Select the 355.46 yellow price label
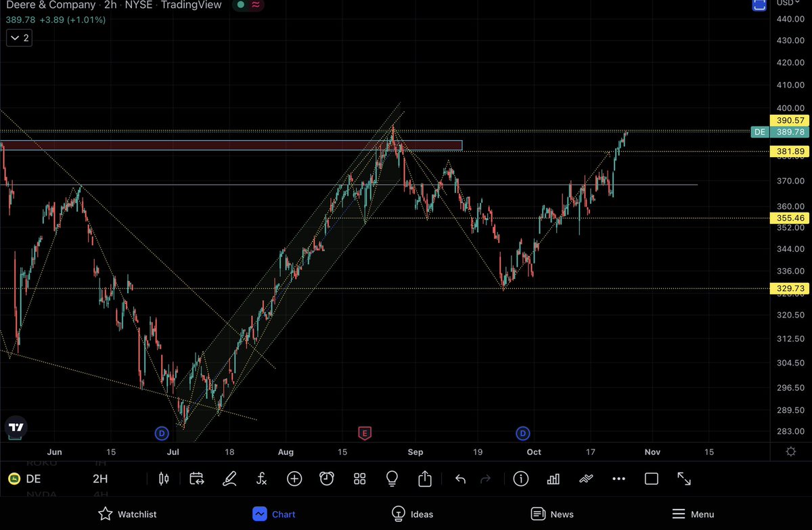The width and height of the screenshot is (812, 530). [x=790, y=218]
